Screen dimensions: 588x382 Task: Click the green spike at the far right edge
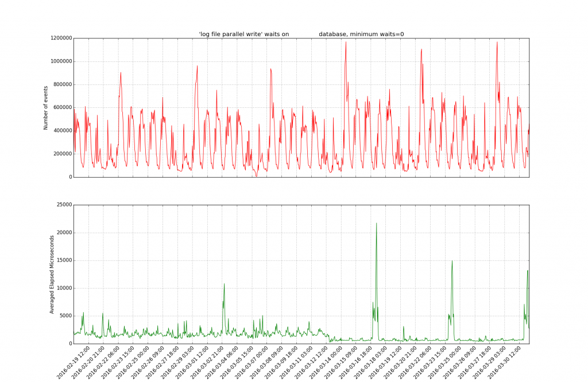(x=527, y=272)
